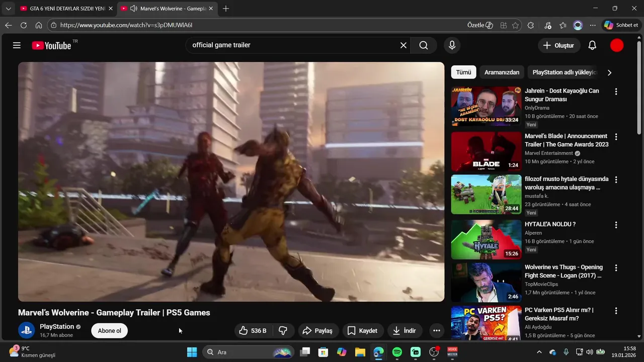Image resolution: width=644 pixels, height=362 pixels.
Task: Open the red account avatar menu
Action: 617,45
